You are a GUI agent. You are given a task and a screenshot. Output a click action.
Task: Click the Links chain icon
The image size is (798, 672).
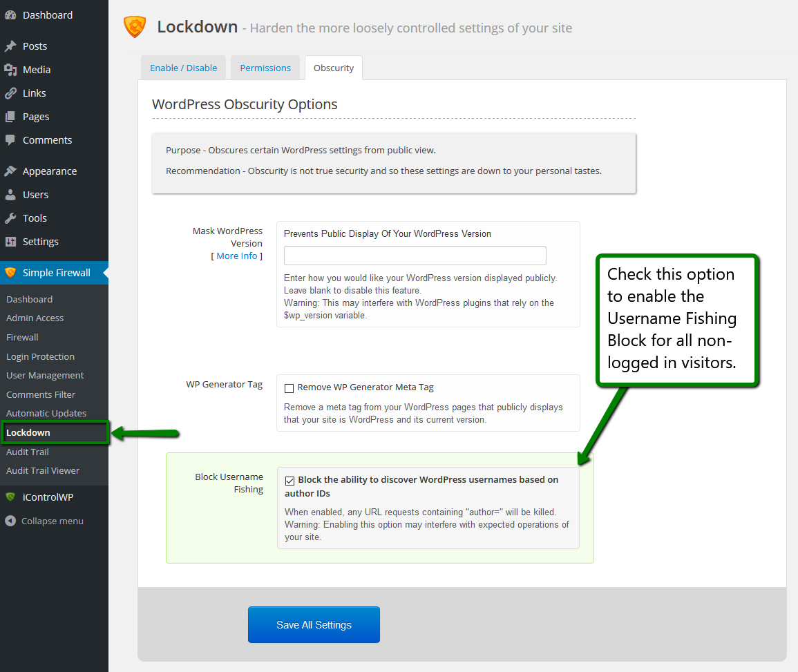coord(10,93)
